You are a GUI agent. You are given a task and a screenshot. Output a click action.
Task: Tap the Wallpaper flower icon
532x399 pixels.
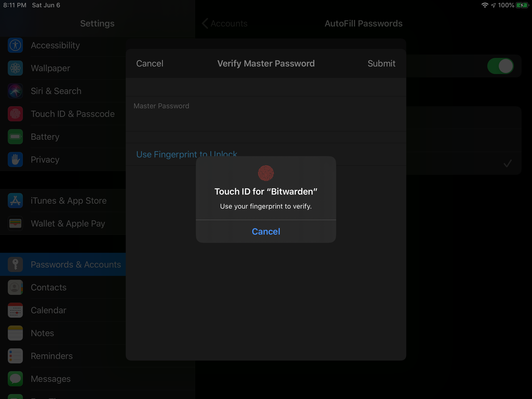coord(15,68)
